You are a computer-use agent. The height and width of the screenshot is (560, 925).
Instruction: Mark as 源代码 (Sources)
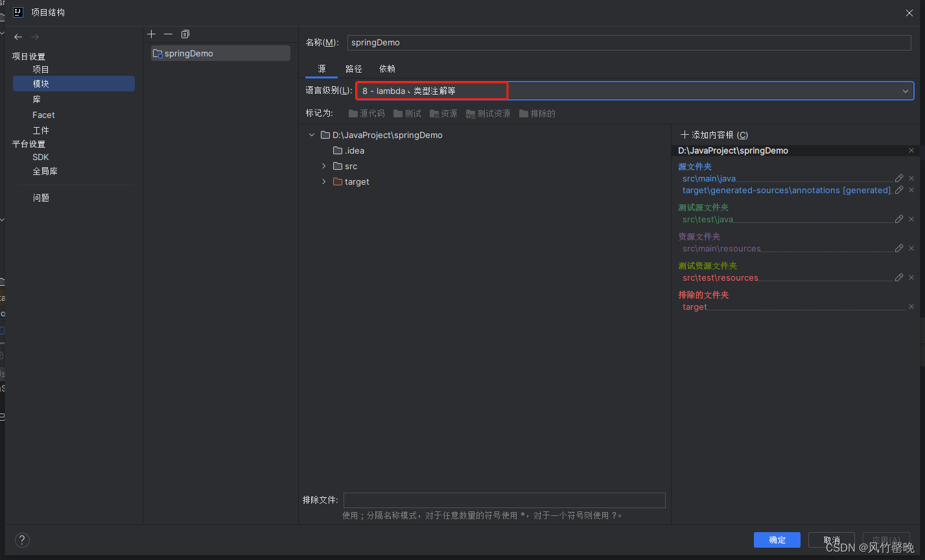[367, 113]
